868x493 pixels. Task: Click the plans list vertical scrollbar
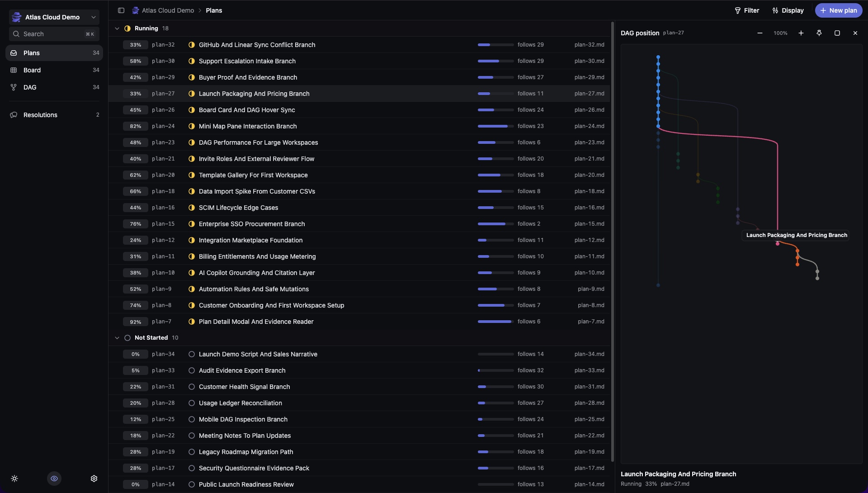(x=612, y=242)
